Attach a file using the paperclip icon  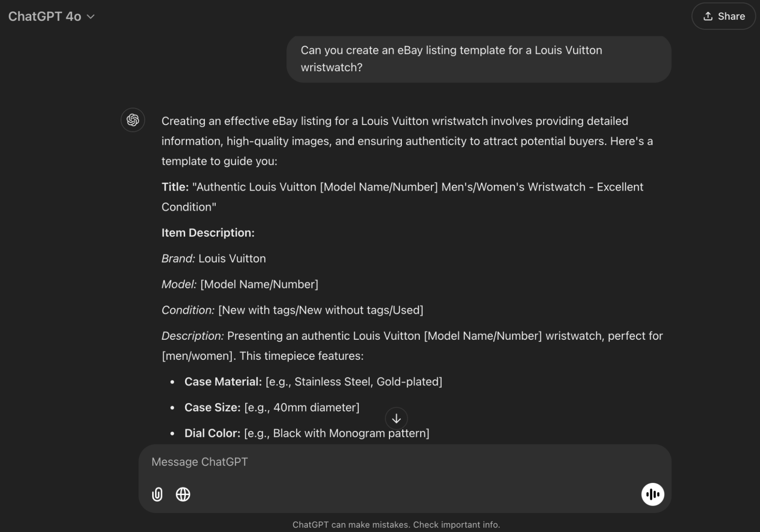point(157,494)
